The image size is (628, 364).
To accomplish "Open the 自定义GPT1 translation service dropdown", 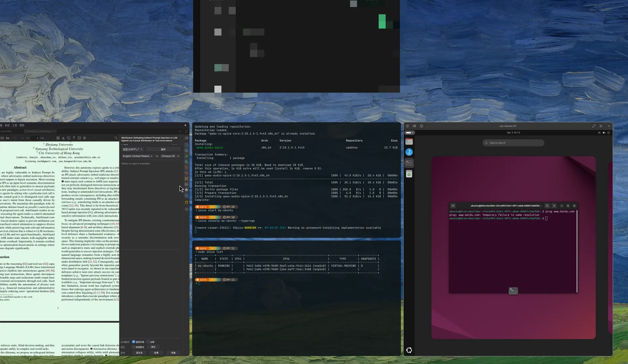I will [133, 149].
